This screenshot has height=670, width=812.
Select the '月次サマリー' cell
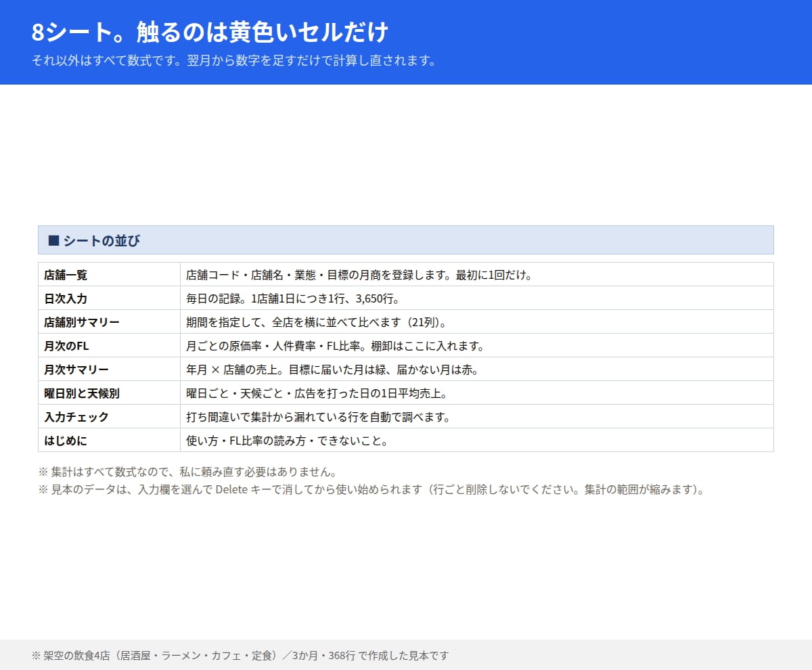pyautogui.click(x=110, y=370)
